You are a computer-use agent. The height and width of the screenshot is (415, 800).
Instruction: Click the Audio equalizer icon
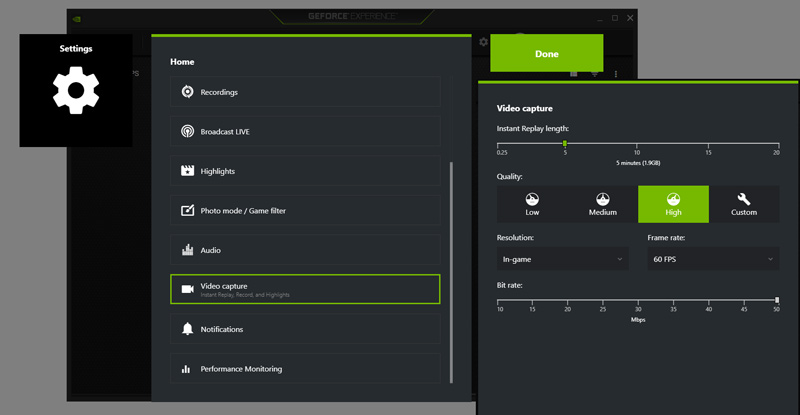(x=187, y=250)
